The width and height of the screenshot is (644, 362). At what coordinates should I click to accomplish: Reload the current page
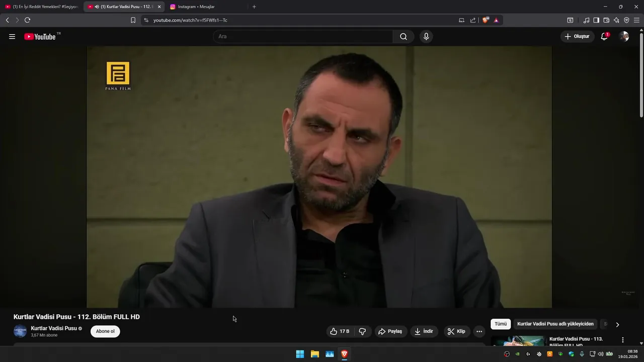coord(27,20)
